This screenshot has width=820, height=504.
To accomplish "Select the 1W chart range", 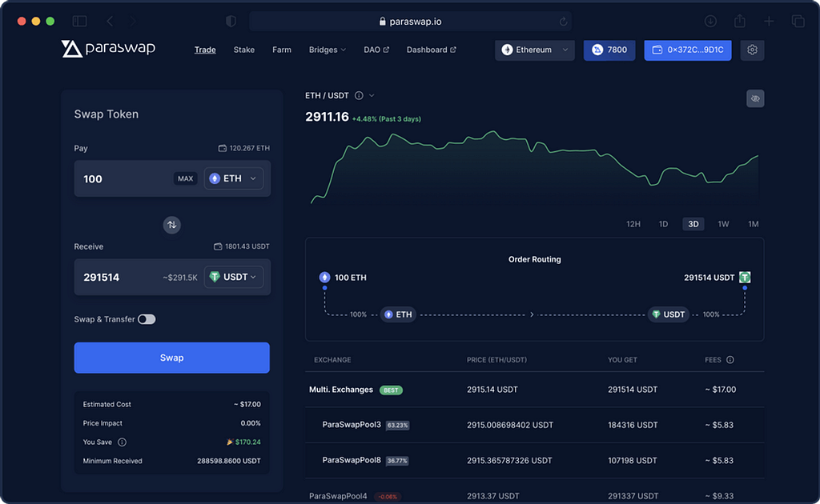I will (x=723, y=224).
